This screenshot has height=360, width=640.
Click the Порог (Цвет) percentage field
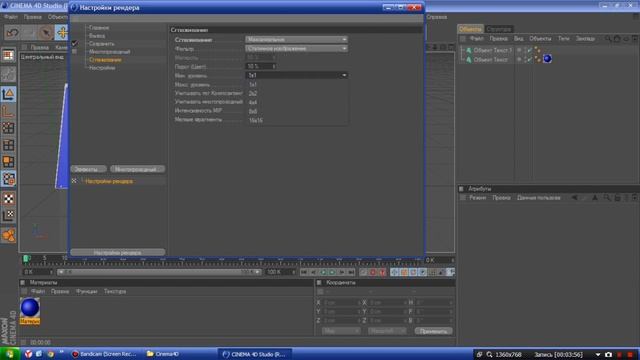coord(261,67)
